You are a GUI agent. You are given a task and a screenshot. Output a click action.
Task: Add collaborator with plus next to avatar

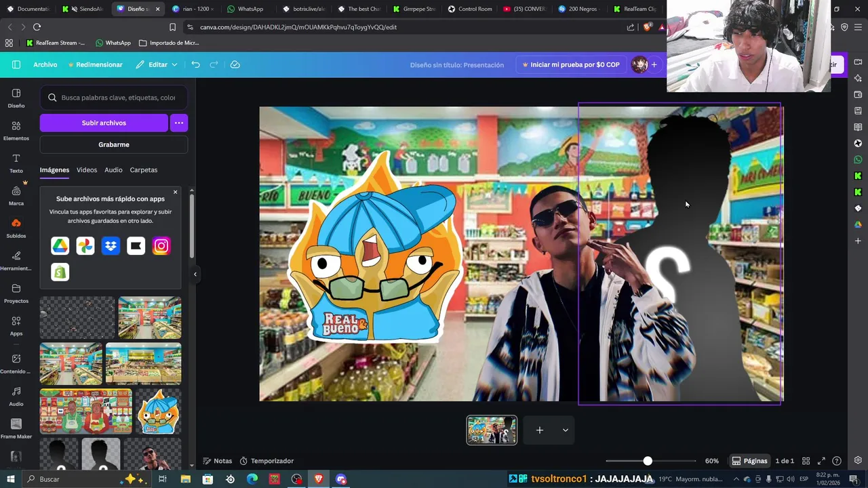[x=654, y=64]
